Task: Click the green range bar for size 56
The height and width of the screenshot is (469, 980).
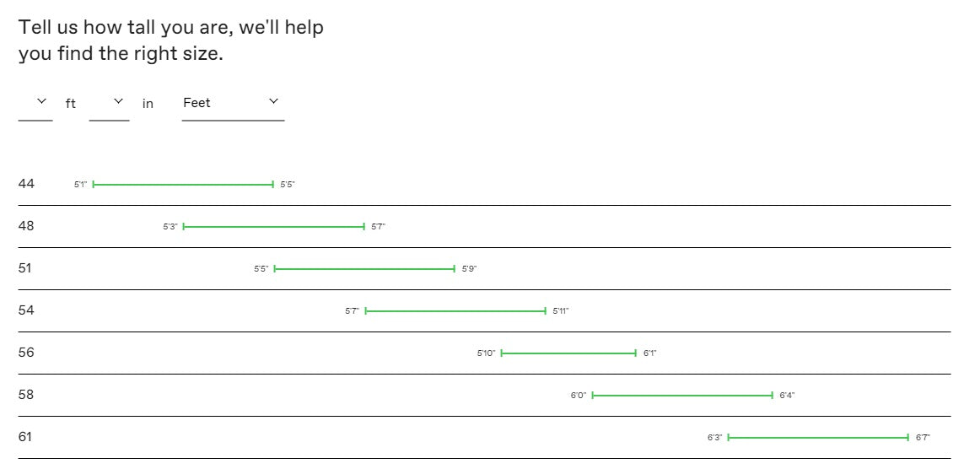Action: click(x=568, y=353)
